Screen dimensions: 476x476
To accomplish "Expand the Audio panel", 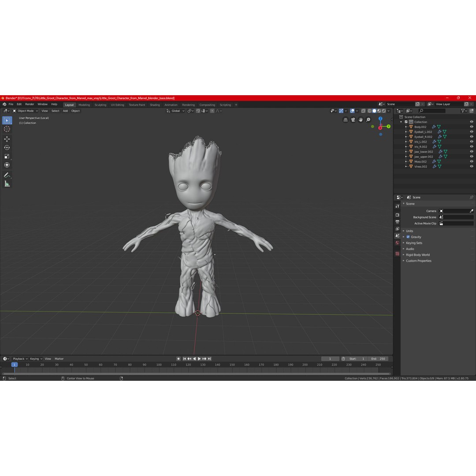I will pos(410,249).
